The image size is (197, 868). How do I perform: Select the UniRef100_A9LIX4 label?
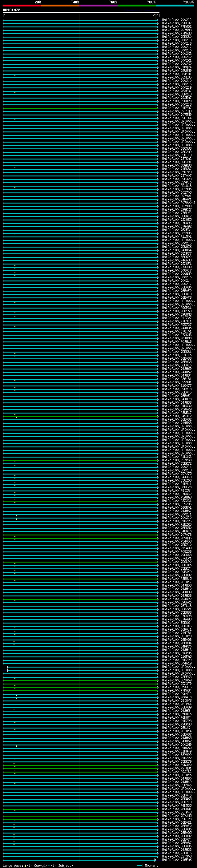click(177, 118)
